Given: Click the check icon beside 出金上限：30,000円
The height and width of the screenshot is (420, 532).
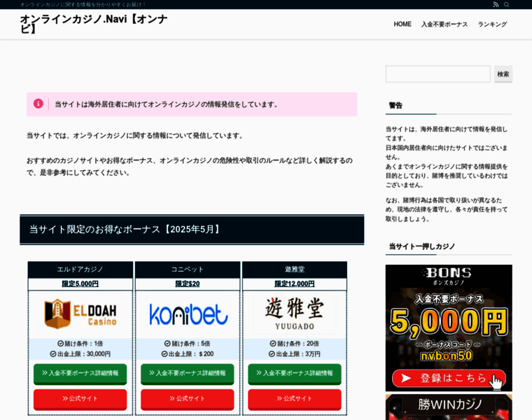Looking at the screenshot, I should tap(53, 353).
